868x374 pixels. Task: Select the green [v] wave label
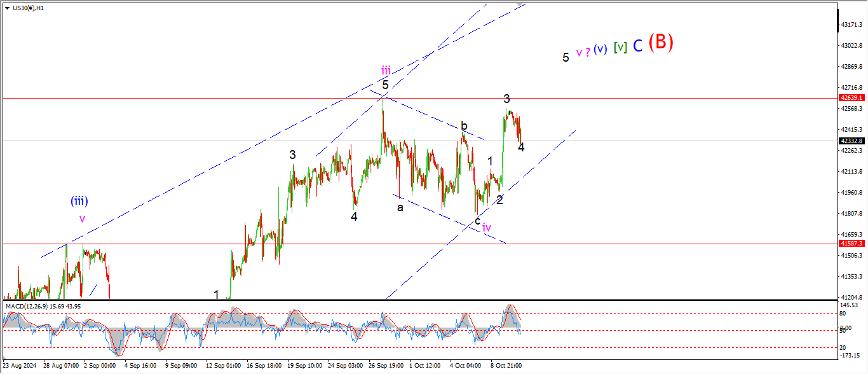click(620, 48)
